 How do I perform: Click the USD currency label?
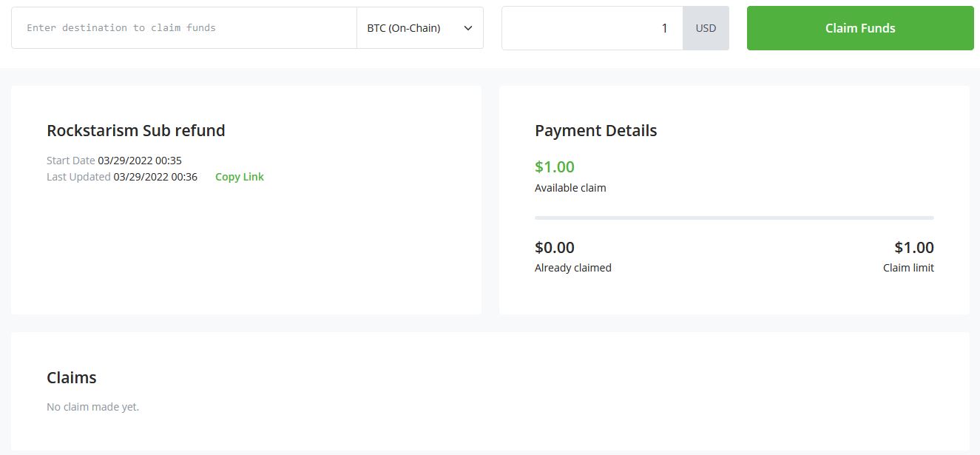click(705, 27)
